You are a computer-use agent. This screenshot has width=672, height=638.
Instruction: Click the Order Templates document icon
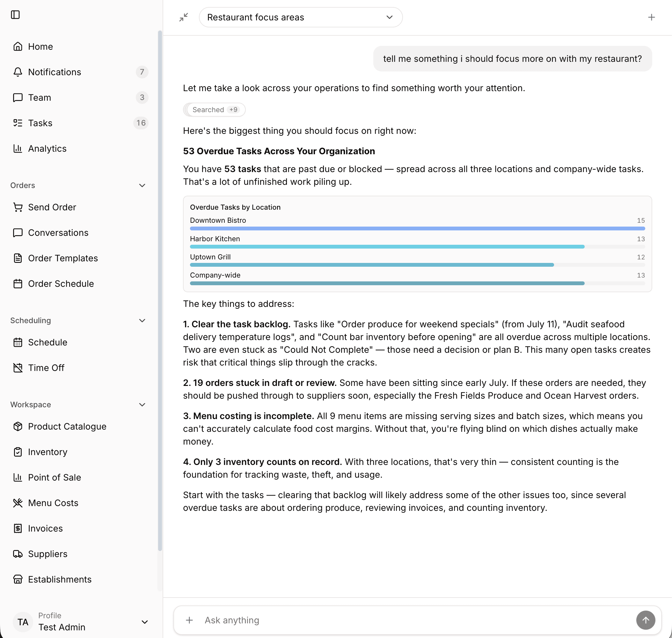click(18, 258)
